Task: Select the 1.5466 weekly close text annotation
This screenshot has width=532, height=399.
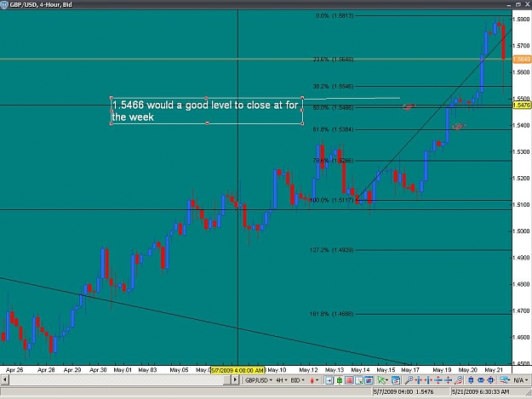Action: click(206, 111)
